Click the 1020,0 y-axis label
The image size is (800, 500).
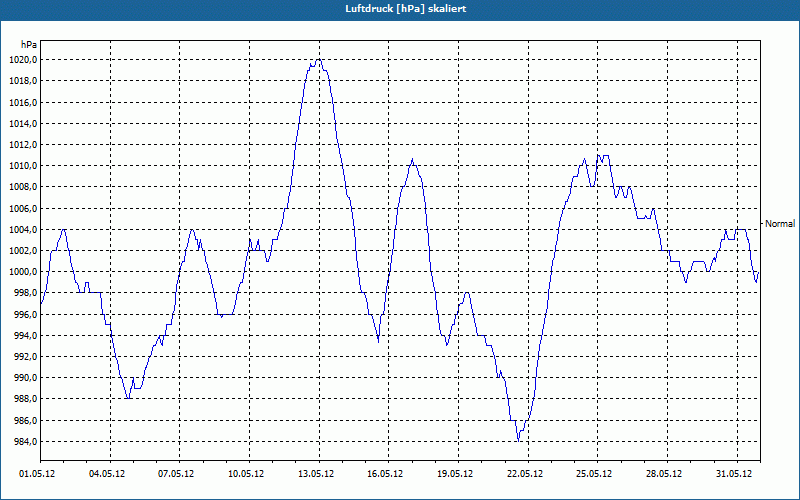click(22, 60)
